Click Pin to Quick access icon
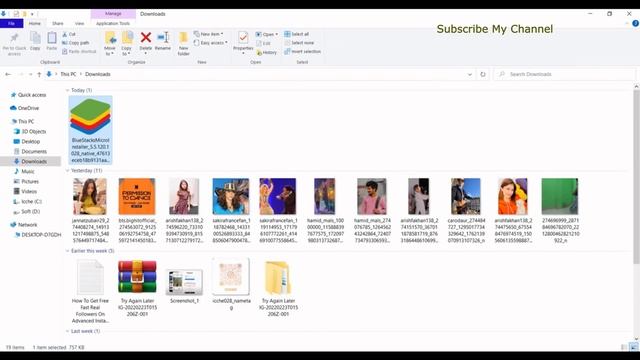 click(14, 44)
